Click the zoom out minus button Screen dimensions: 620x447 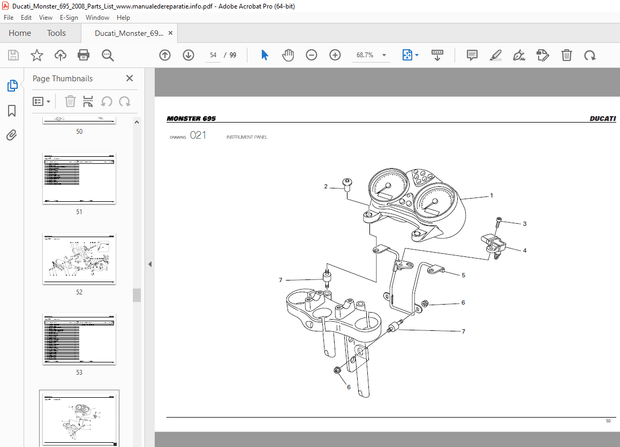click(312, 55)
